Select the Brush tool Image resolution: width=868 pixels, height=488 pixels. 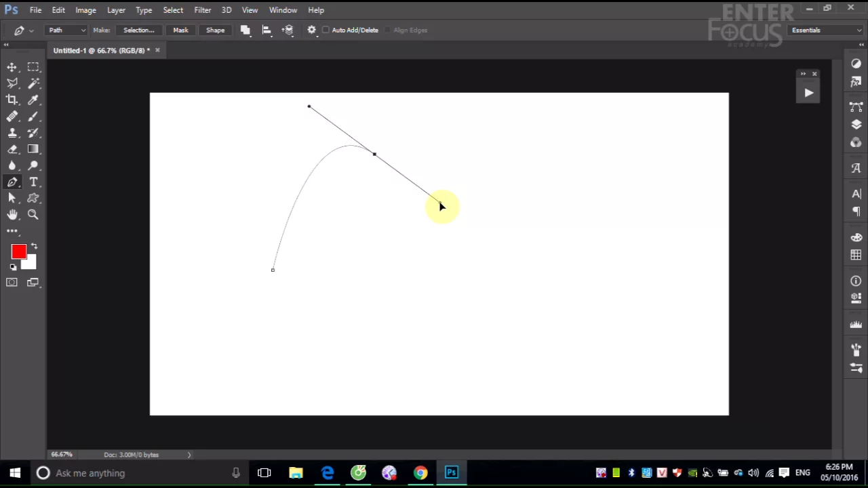(33, 117)
